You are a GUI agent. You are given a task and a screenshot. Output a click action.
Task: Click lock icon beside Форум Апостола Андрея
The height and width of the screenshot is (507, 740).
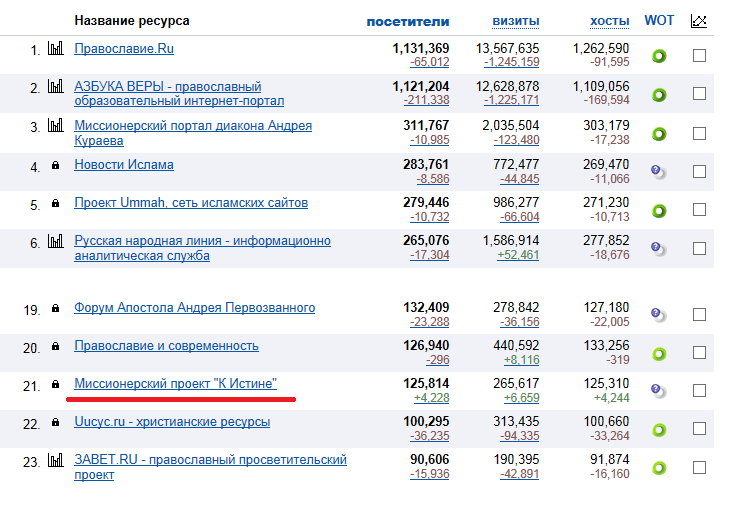click(x=55, y=308)
